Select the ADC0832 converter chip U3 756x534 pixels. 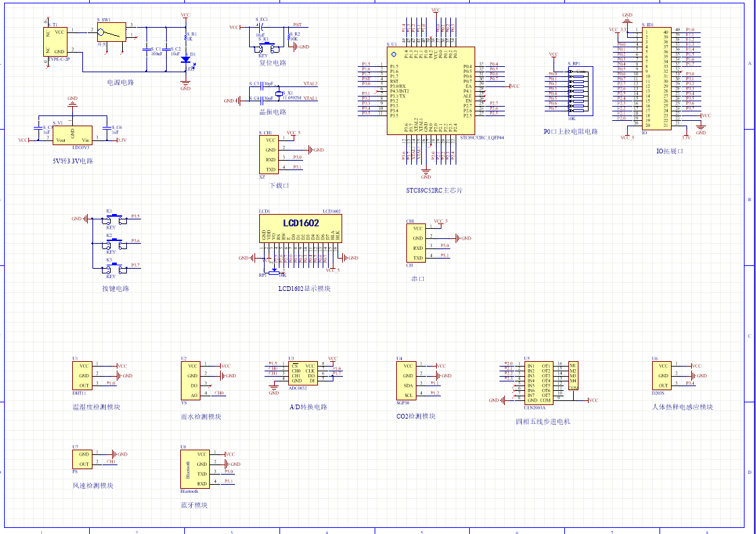point(302,373)
